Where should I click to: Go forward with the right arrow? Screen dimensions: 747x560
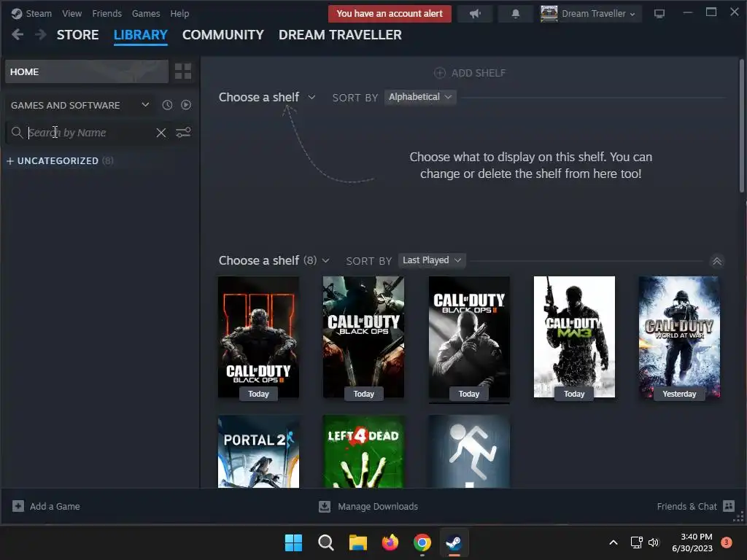[41, 34]
